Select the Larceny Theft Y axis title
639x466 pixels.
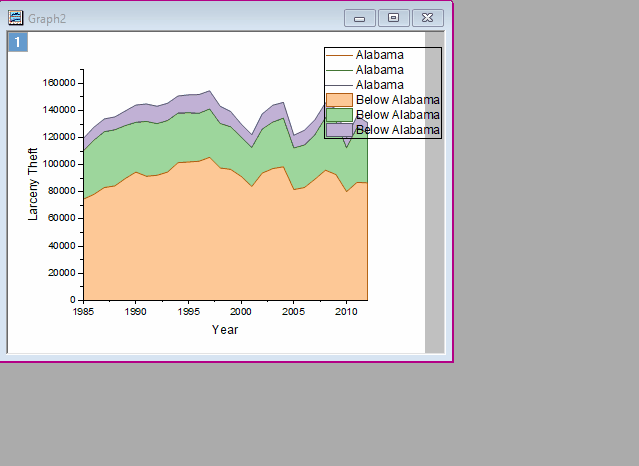click(x=33, y=185)
